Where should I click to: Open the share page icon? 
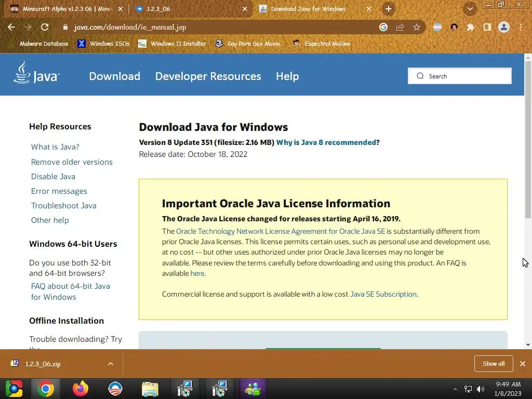coord(400,27)
